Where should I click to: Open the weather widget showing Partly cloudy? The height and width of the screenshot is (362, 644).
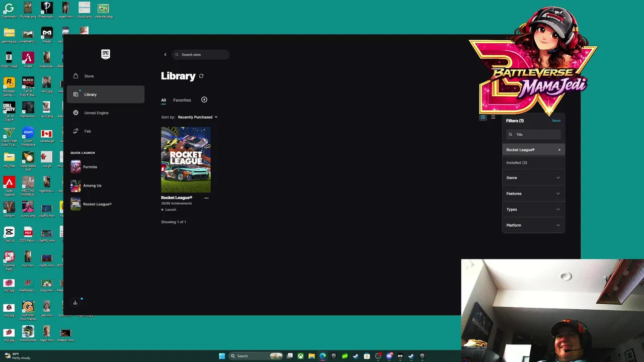pos(17,356)
